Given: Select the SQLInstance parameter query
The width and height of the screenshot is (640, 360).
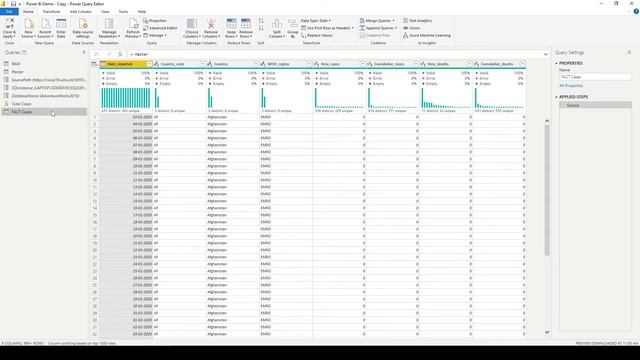Looking at the screenshot, I should pos(44,88).
